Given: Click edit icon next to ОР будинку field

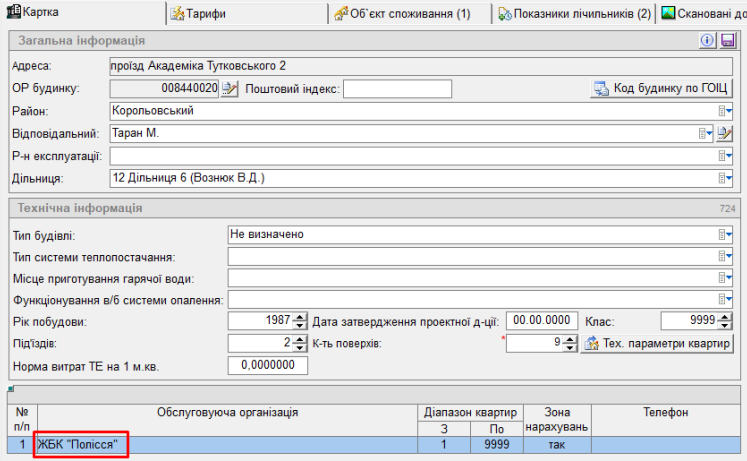Looking at the screenshot, I should tap(230, 89).
